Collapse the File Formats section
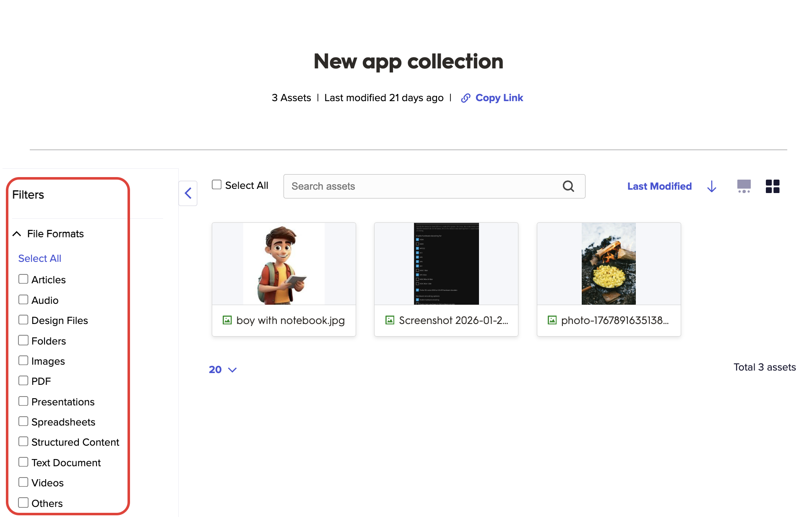 [x=17, y=234]
